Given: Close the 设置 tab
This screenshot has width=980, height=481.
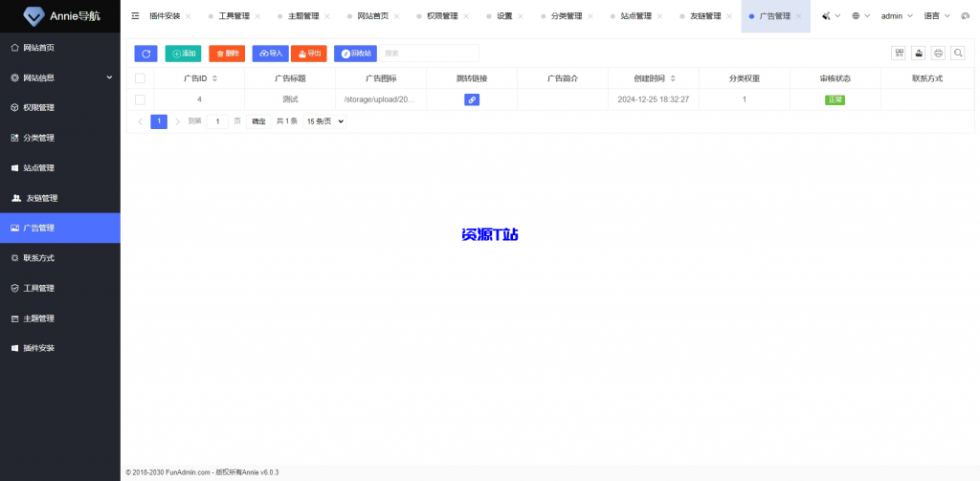Looking at the screenshot, I should (521, 16).
